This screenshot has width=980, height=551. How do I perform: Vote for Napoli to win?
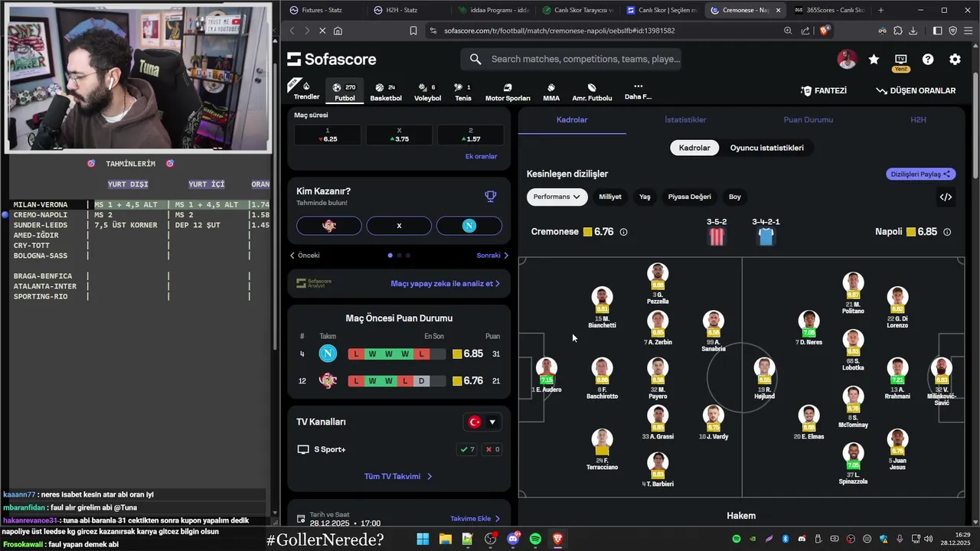(x=469, y=226)
